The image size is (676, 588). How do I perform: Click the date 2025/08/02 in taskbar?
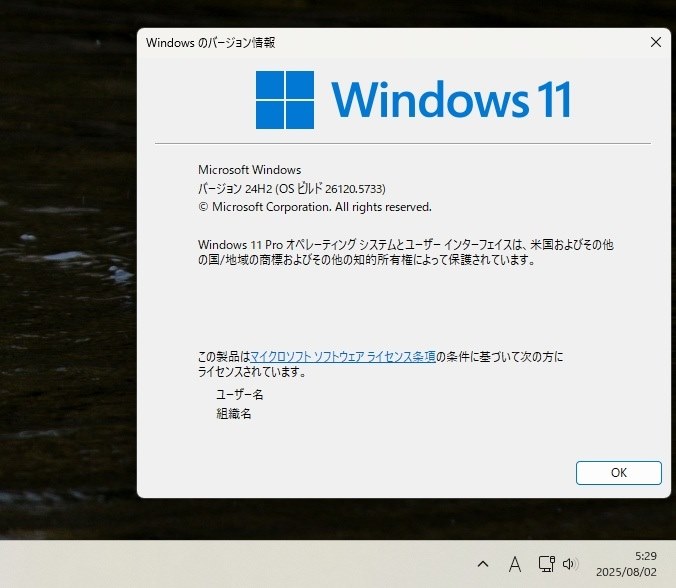(626, 572)
